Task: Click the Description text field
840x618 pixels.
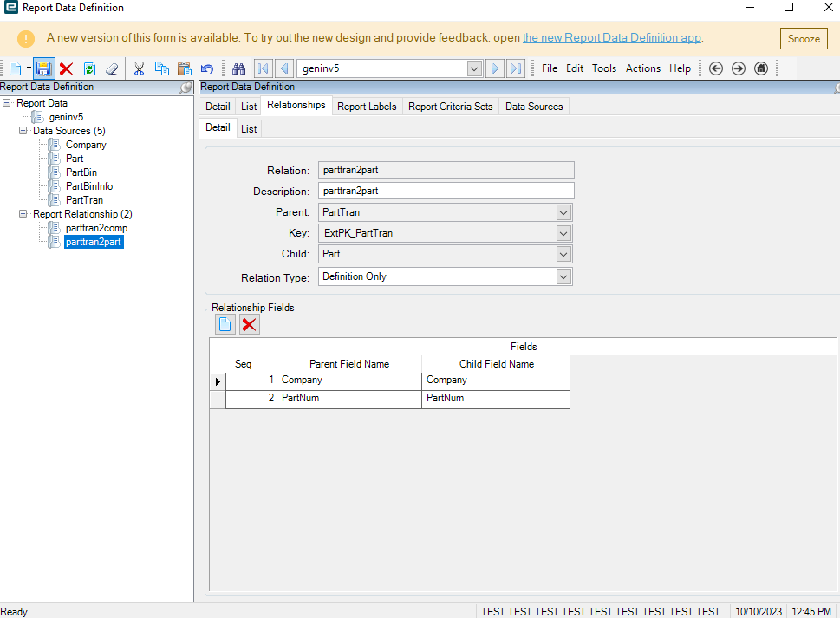Action: [446, 191]
